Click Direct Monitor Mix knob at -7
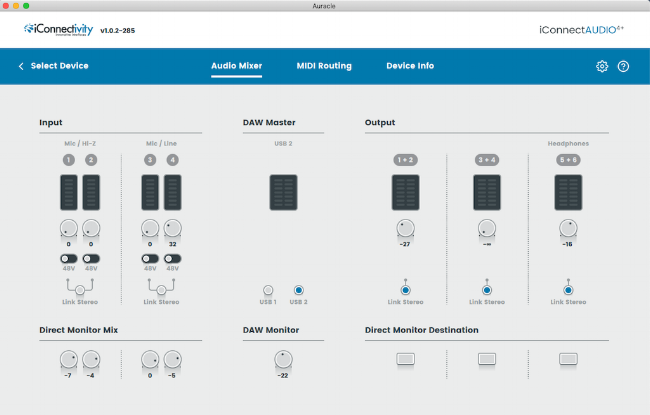Image resolution: width=650 pixels, height=415 pixels. click(x=69, y=359)
